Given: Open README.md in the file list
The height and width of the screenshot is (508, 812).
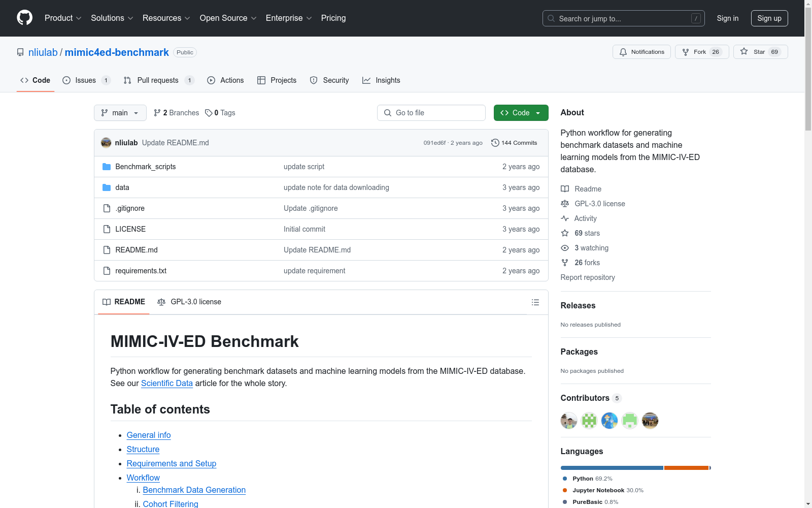Looking at the screenshot, I should (x=137, y=250).
